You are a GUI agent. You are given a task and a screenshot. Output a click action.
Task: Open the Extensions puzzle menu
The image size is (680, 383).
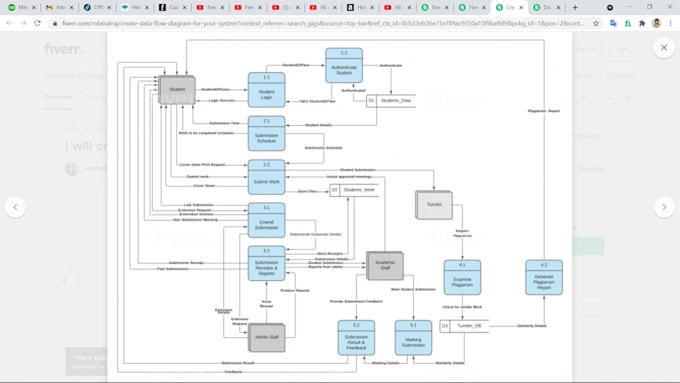pyautogui.click(x=642, y=23)
